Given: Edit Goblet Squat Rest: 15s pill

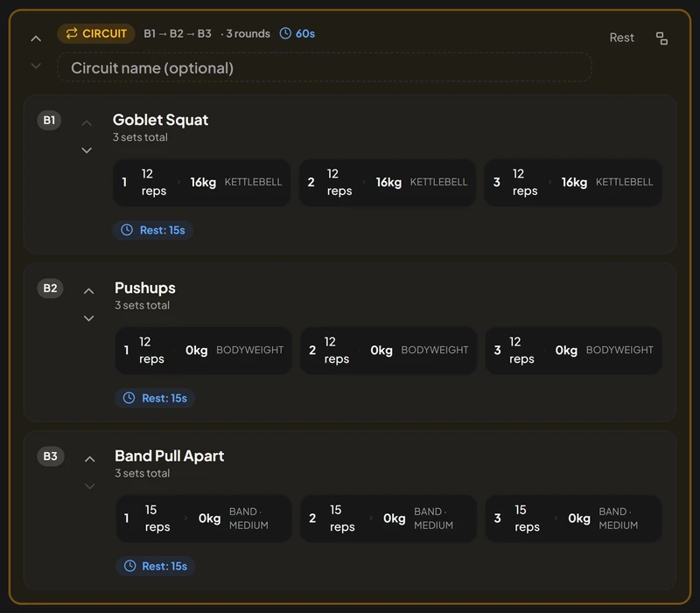Looking at the screenshot, I should 152,230.
